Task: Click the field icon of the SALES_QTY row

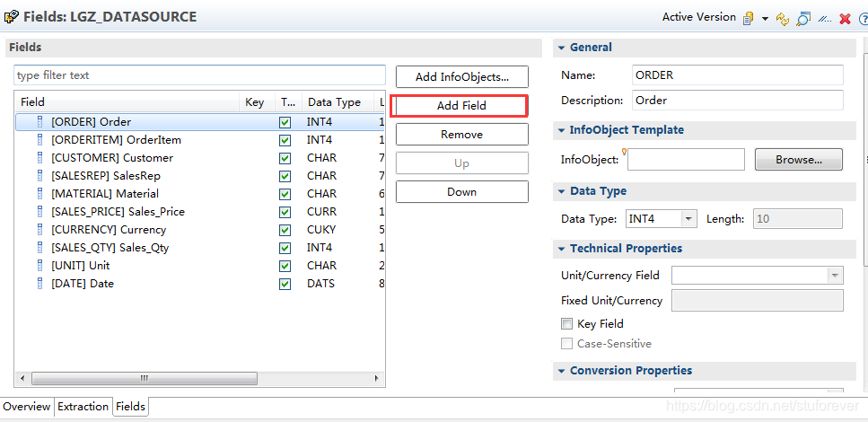Action: tap(39, 247)
